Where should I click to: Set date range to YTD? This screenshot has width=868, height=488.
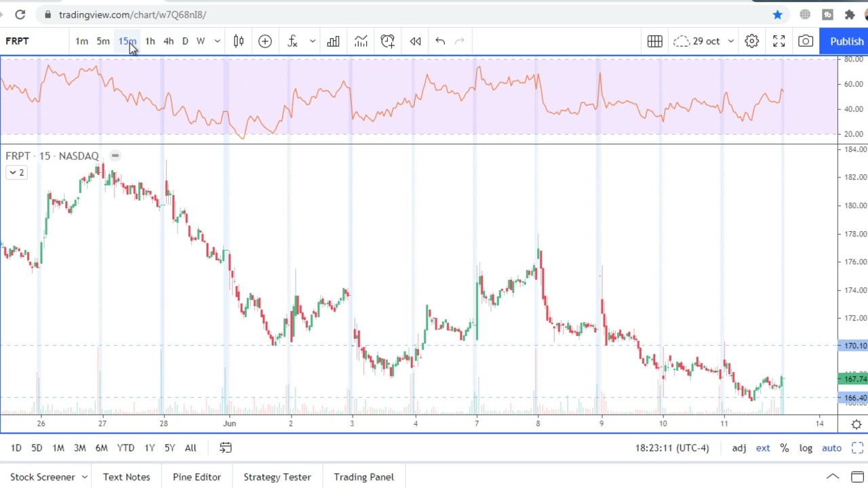coord(125,448)
